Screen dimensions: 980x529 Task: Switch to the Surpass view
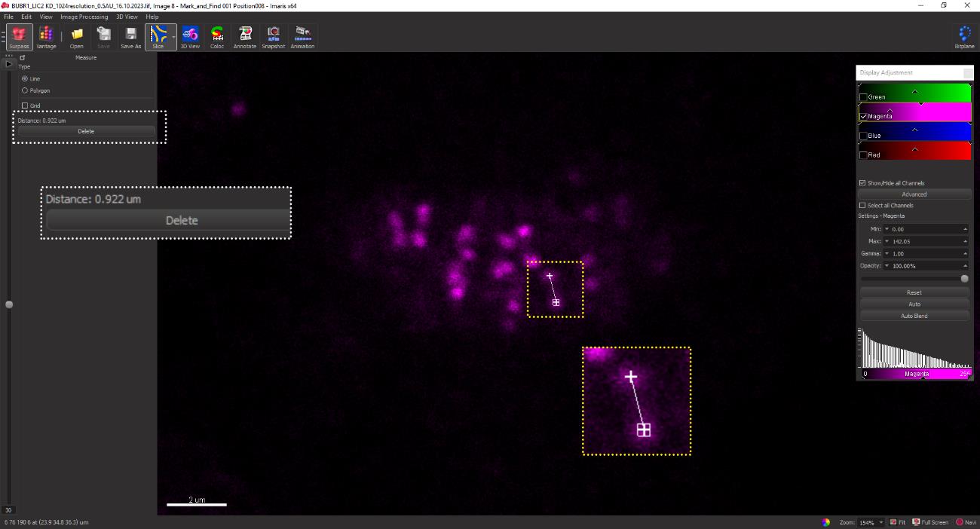point(19,37)
